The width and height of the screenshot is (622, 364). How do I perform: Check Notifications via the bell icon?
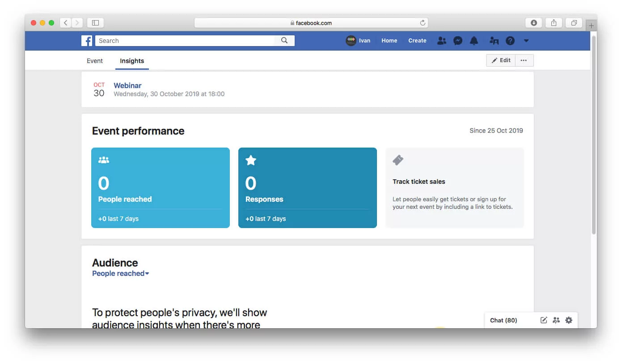pyautogui.click(x=474, y=40)
